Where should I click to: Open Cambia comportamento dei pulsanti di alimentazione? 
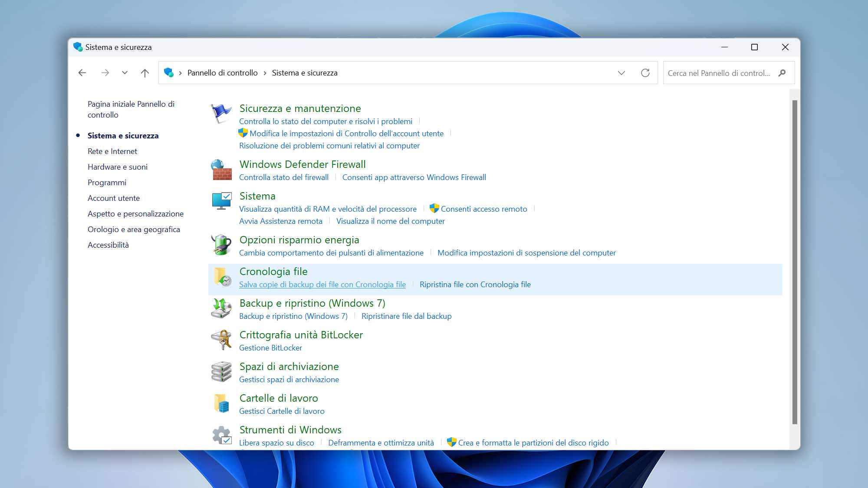[331, 252]
